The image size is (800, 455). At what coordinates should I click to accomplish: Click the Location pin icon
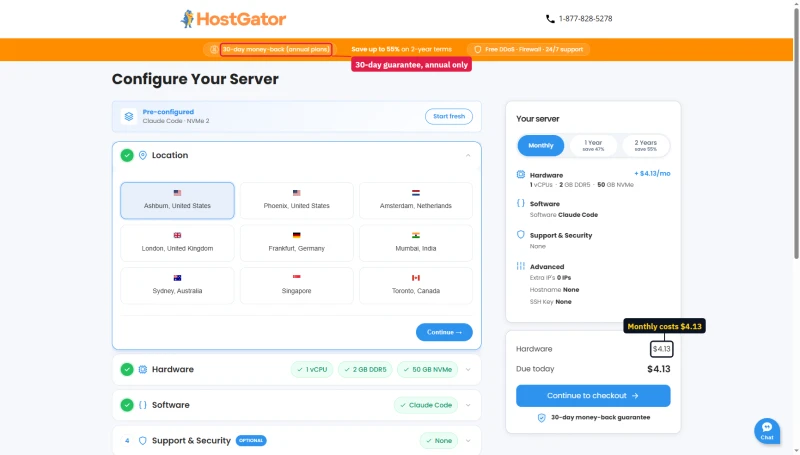coord(143,155)
